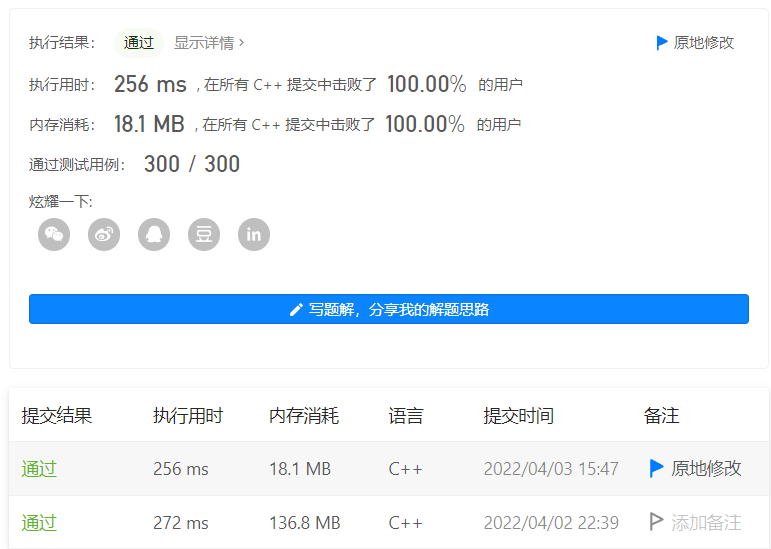
Task: Share result via WeChat icon
Action: pos(54,234)
